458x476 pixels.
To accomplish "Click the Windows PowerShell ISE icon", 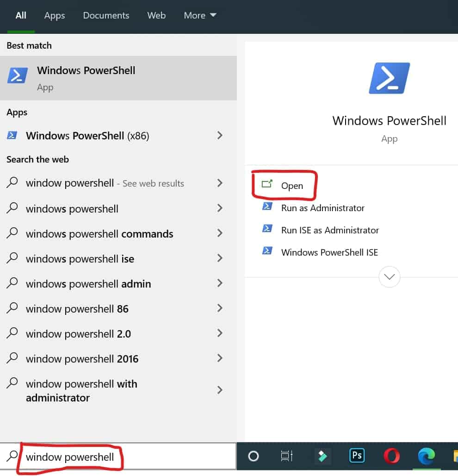I will pos(267,251).
